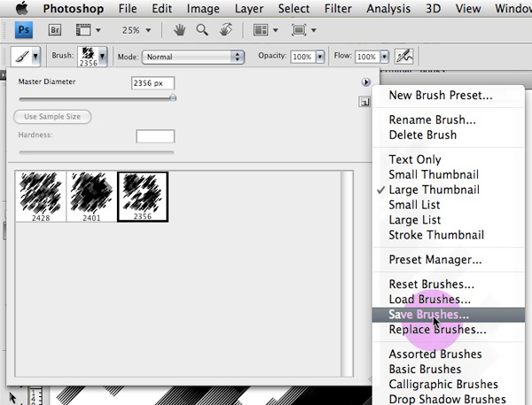This screenshot has height=405, width=532.
Task: Launch Adobe Bridge with Br icon
Action: coord(55,30)
